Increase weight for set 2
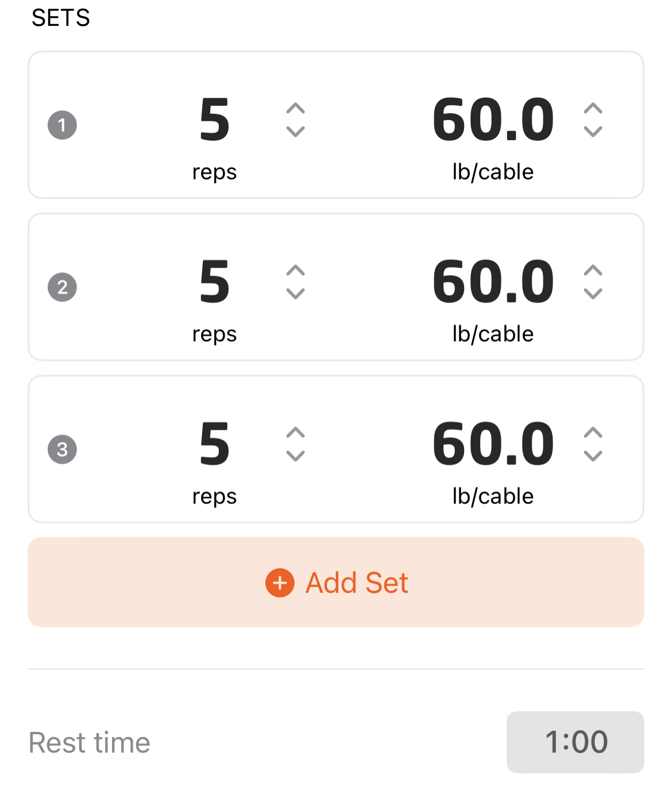The image size is (672, 798). pos(593,271)
